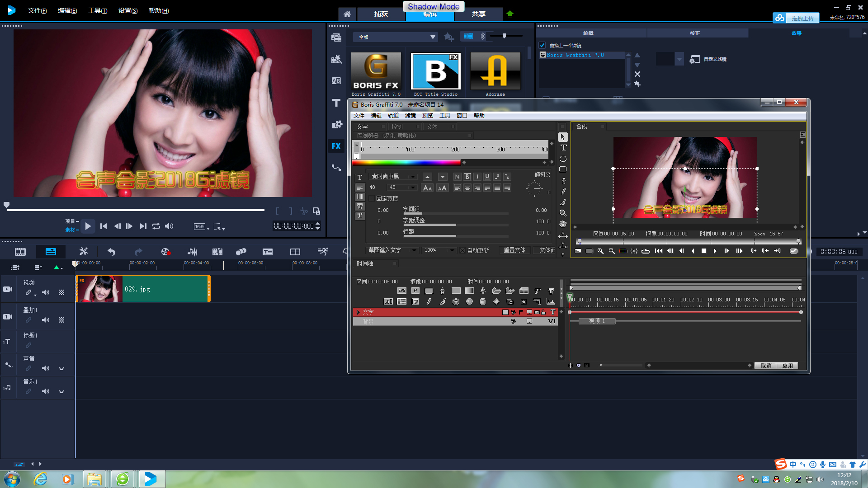Click the 重置文体 button
Image resolution: width=868 pixels, height=488 pixels.
[x=514, y=250]
